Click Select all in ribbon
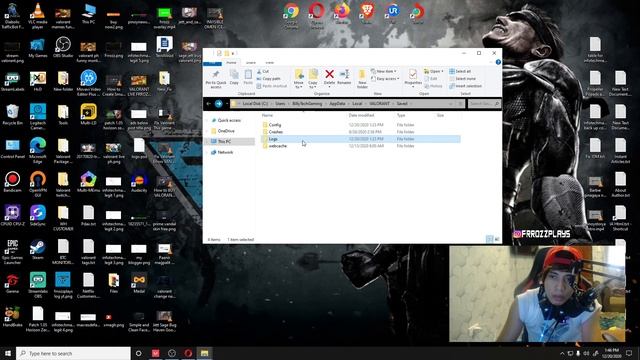Screen dimensions: 640x360 [x=460, y=71]
